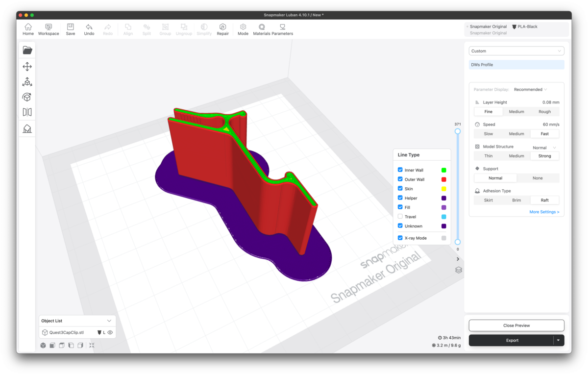Click Close Preview button
This screenshot has width=588, height=375.
point(516,325)
